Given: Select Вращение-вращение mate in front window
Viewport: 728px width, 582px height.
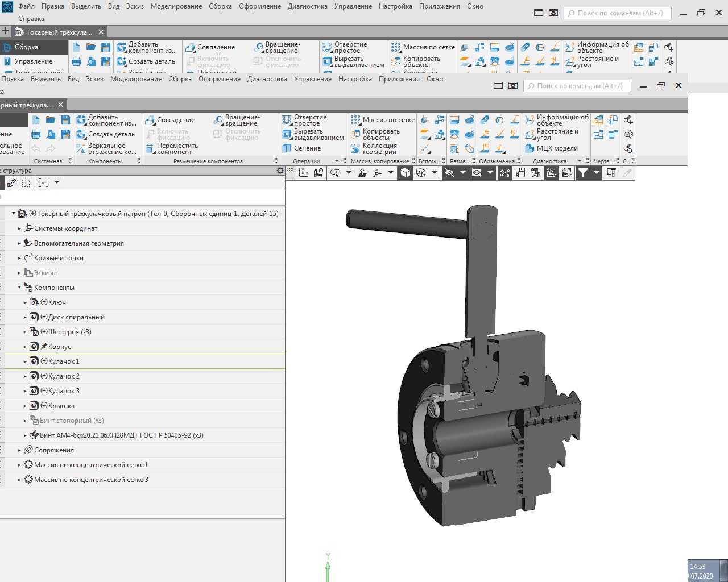Looking at the screenshot, I should click(237, 120).
